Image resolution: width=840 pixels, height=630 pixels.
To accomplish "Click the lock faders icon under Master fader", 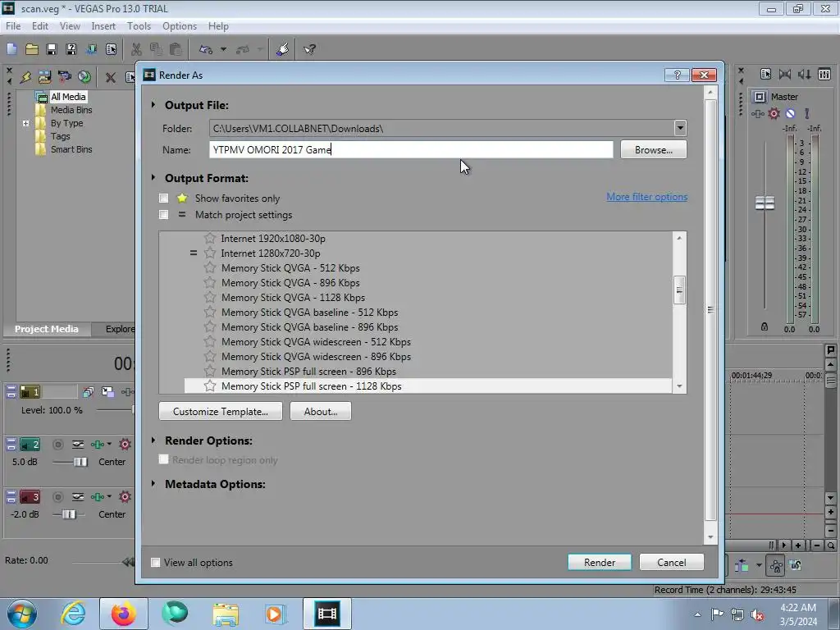I will (x=765, y=326).
